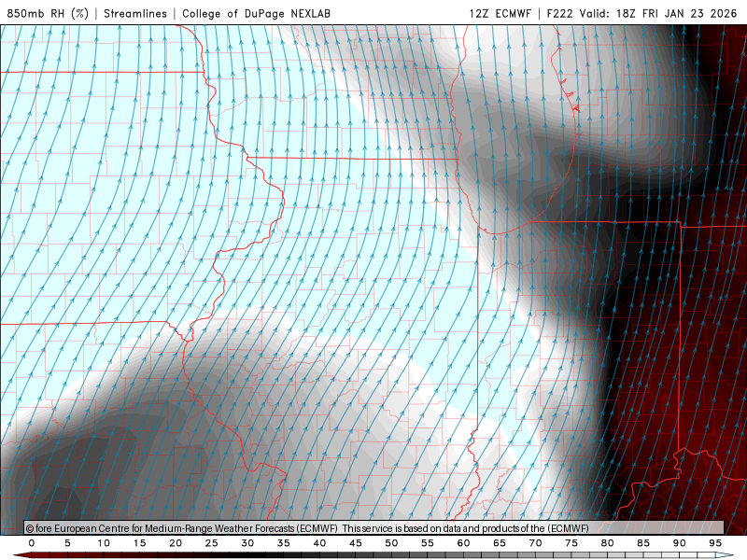Select the "90" legend tick label
This screenshot has width=747, height=560.
(x=680, y=543)
